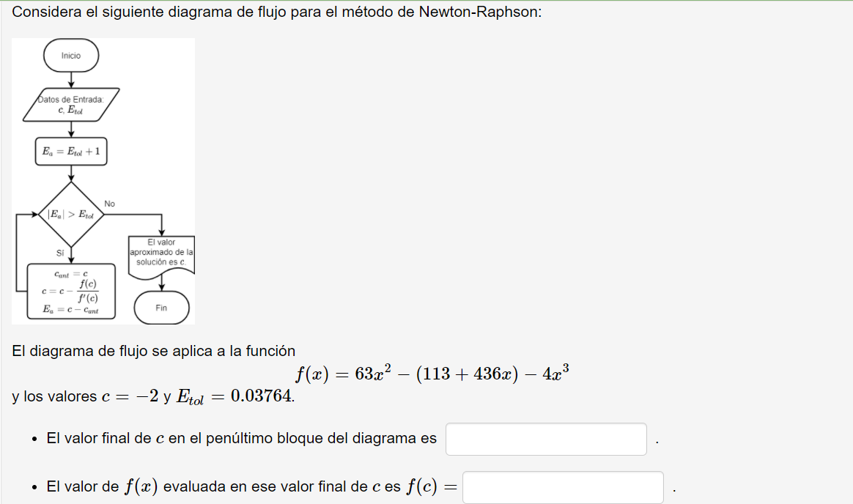Click the Ea = Etol + 1 process block
This screenshot has width=853, height=504.
click(71, 151)
